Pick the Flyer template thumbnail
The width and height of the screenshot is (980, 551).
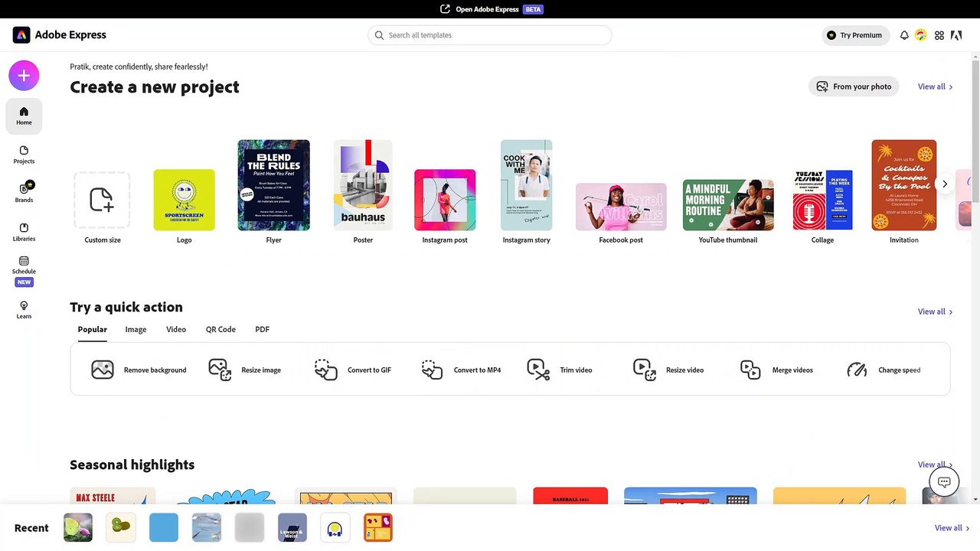coord(273,185)
